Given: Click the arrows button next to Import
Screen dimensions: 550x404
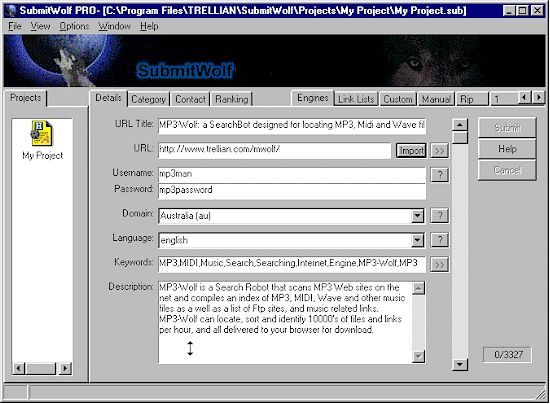Looking at the screenshot, I should [440, 151].
